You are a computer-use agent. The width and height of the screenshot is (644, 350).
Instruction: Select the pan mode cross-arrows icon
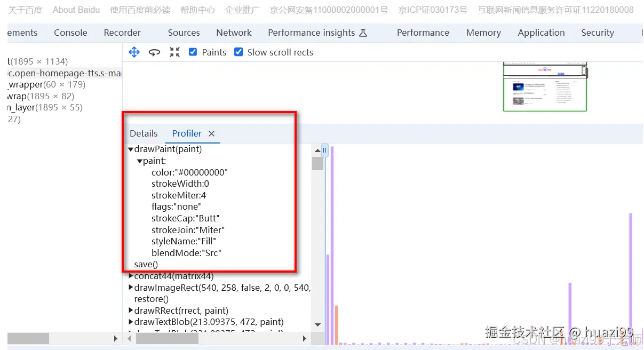[134, 52]
